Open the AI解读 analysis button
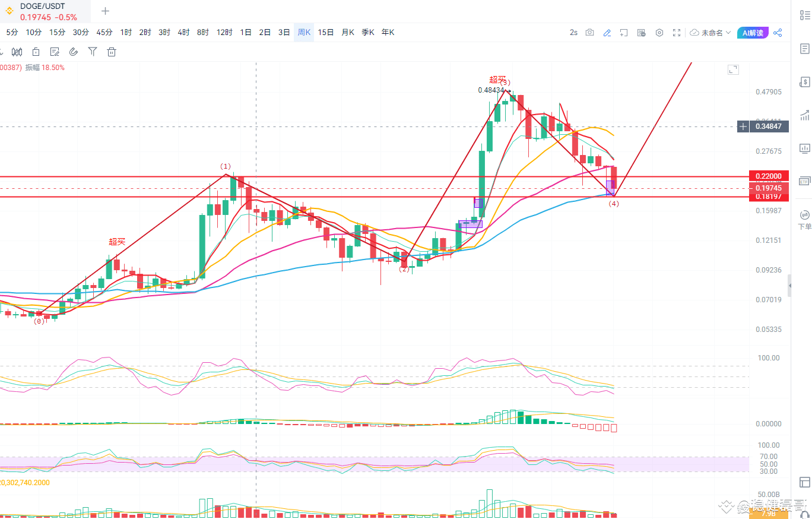Screen dimensions: 812x519 click(x=753, y=33)
